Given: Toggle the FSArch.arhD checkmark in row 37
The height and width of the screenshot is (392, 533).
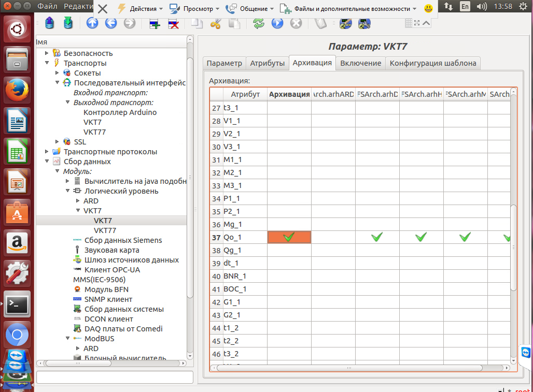Looking at the screenshot, I should click(x=377, y=237).
